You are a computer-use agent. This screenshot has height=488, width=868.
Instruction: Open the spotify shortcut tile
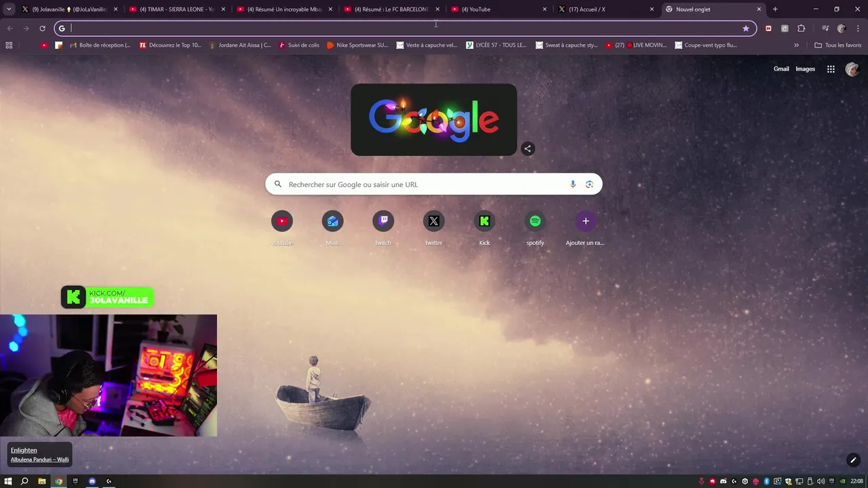coord(535,228)
